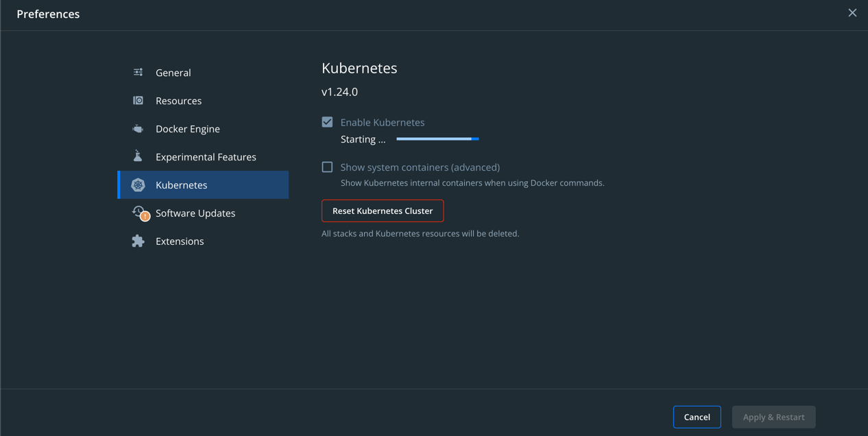Close the Preferences window

(852, 13)
